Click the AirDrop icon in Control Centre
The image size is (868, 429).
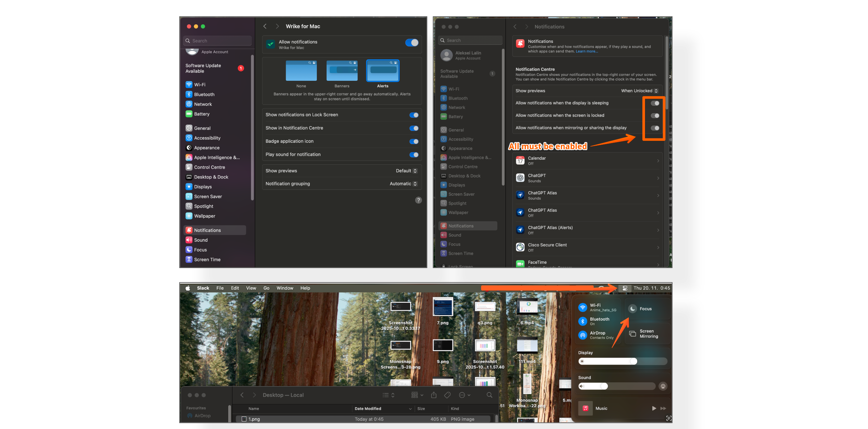coord(583,335)
